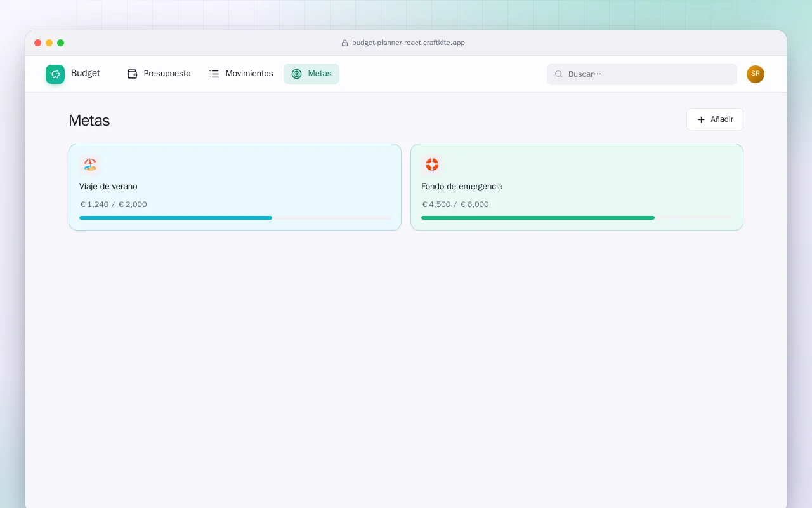
Task: Click the lock icon in address bar
Action: (345, 43)
